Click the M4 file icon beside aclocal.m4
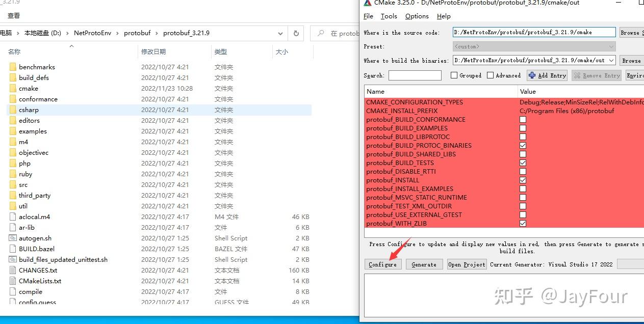The image size is (644, 324). coord(12,217)
